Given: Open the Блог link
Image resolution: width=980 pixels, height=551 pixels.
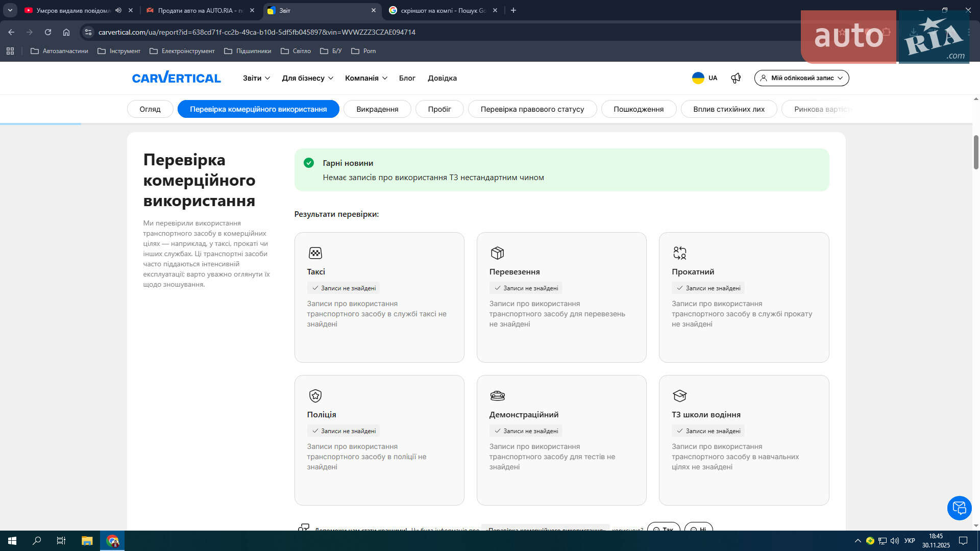Looking at the screenshot, I should click(407, 78).
